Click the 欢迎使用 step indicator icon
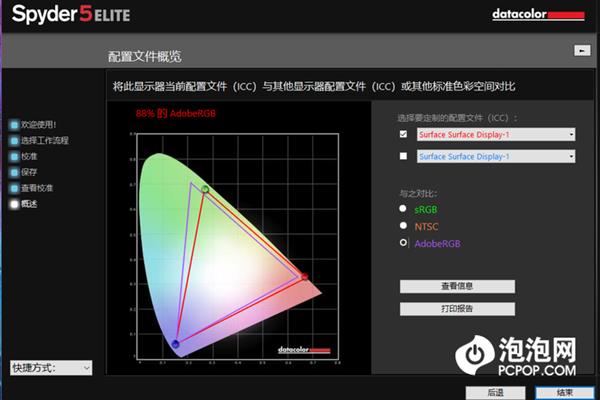Screen dimensions: 600x400 tap(14, 125)
